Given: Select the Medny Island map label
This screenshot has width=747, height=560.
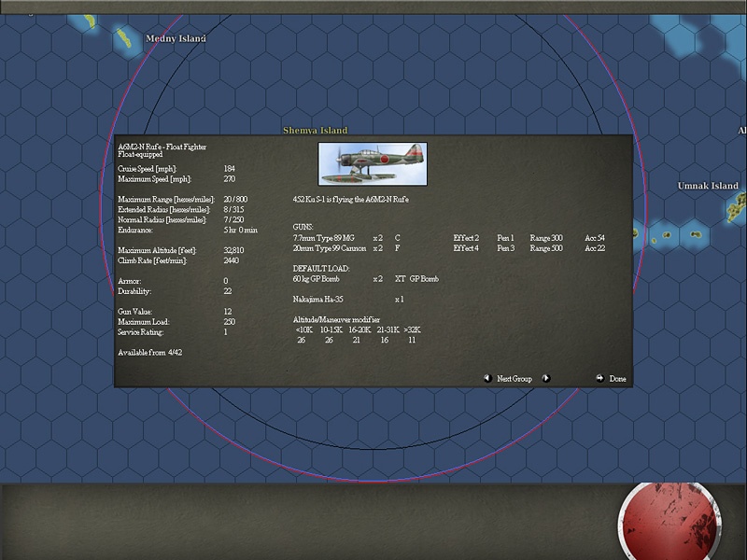Looking at the screenshot, I should [176, 39].
